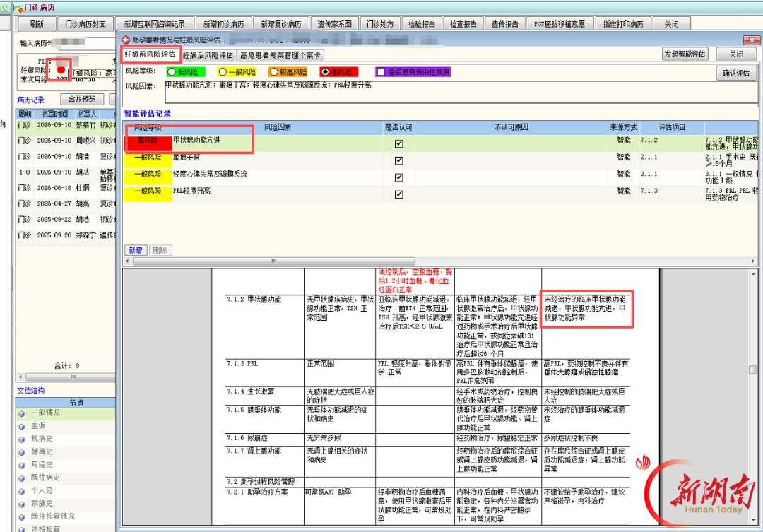The image size is (763, 532).
Task: Click the red cross icon in the dialog title
Action: pyautogui.click(x=126, y=40)
